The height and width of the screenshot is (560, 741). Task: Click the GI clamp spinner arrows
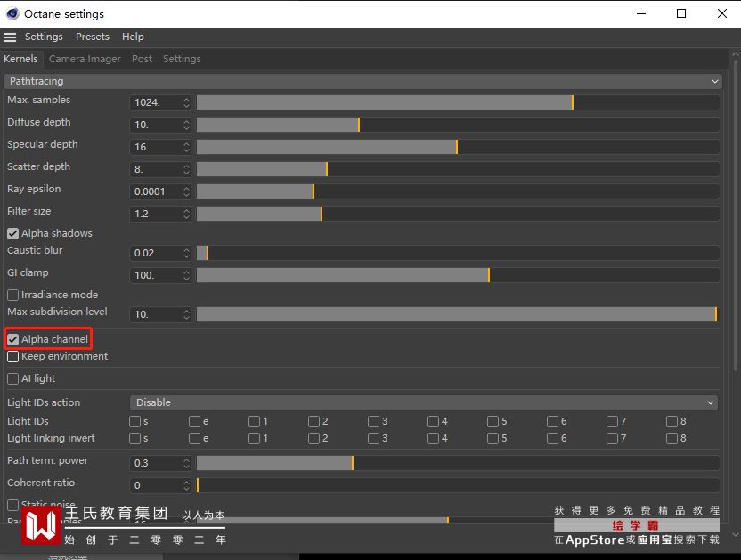click(187, 275)
